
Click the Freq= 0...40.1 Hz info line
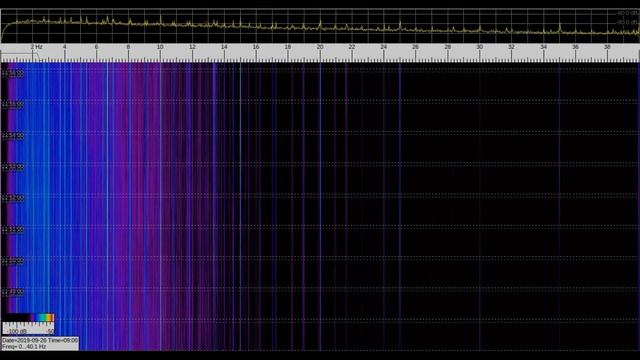[x=24, y=347]
